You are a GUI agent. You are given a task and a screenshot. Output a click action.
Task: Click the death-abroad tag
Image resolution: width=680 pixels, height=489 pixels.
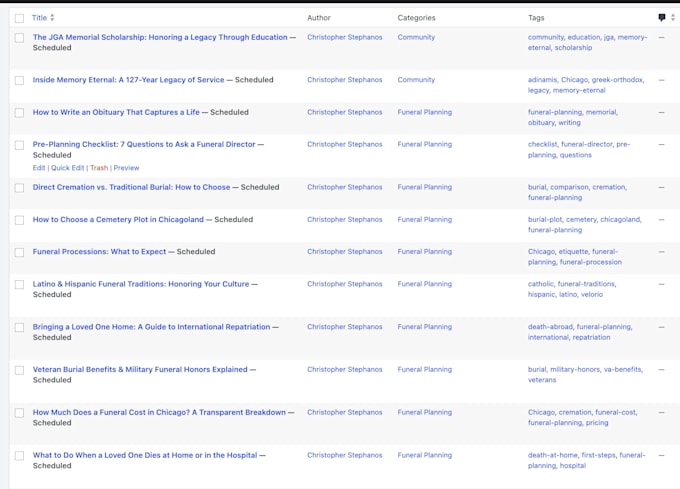(550, 327)
